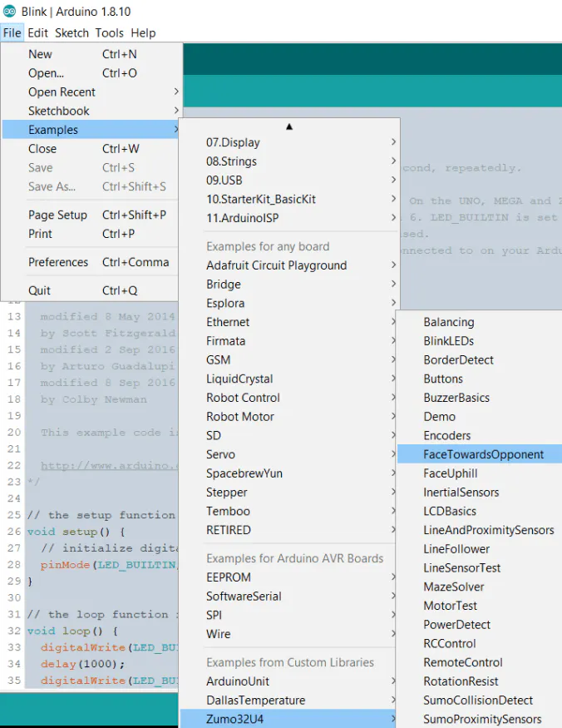Open the BlinkLEDs example
562x728 pixels.
point(480,341)
